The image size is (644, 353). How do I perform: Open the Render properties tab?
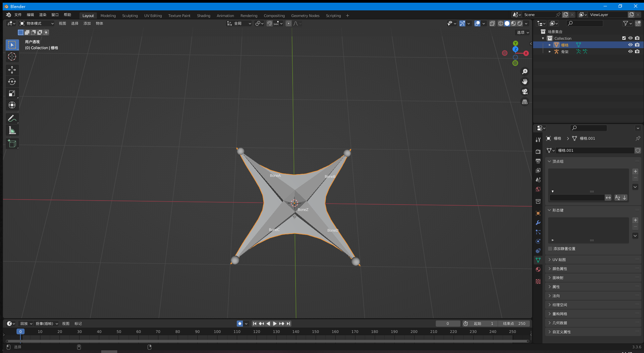point(538,152)
